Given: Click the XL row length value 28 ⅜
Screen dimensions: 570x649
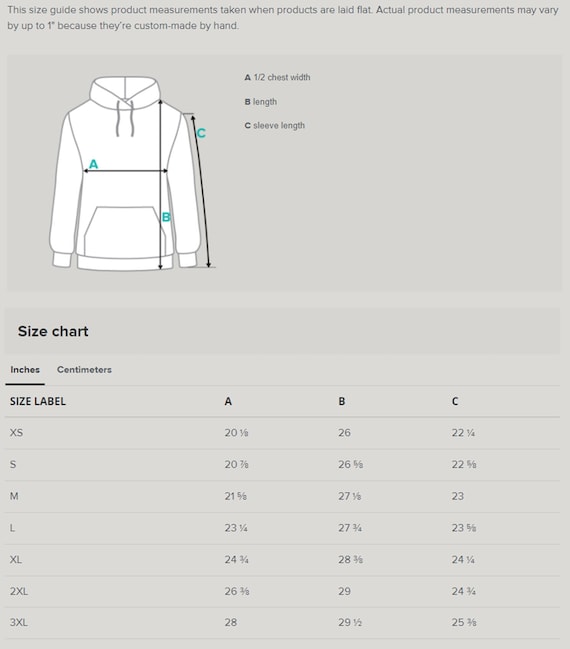Looking at the screenshot, I should tap(350, 560).
